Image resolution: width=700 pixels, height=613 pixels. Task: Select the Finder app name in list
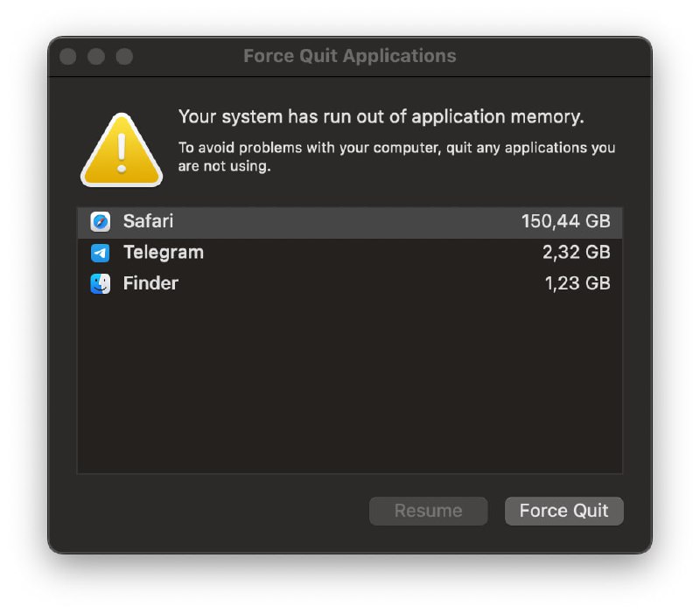[150, 283]
